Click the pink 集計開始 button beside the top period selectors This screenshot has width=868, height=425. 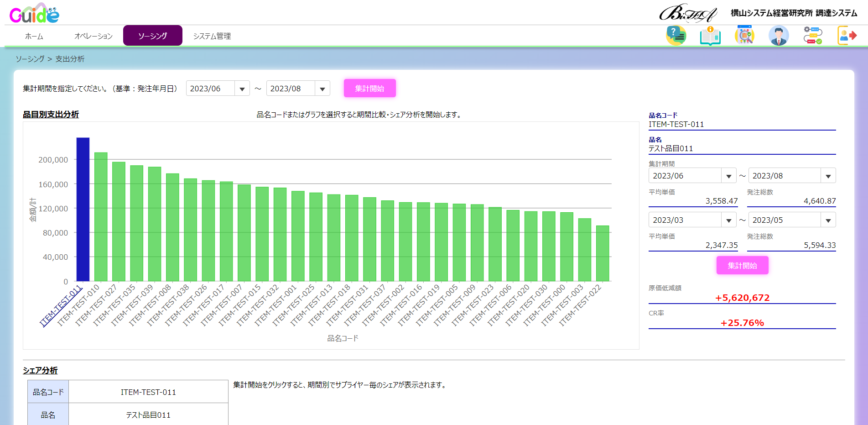pos(370,88)
